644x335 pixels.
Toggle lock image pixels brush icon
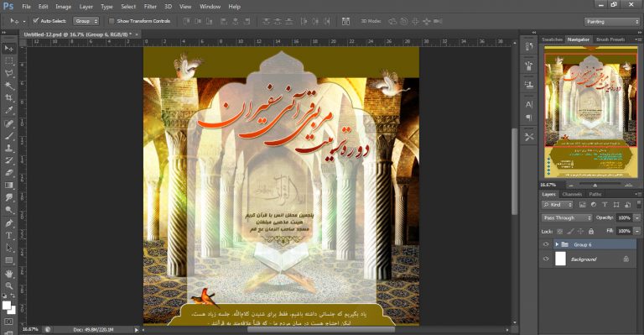pyautogui.click(x=570, y=232)
